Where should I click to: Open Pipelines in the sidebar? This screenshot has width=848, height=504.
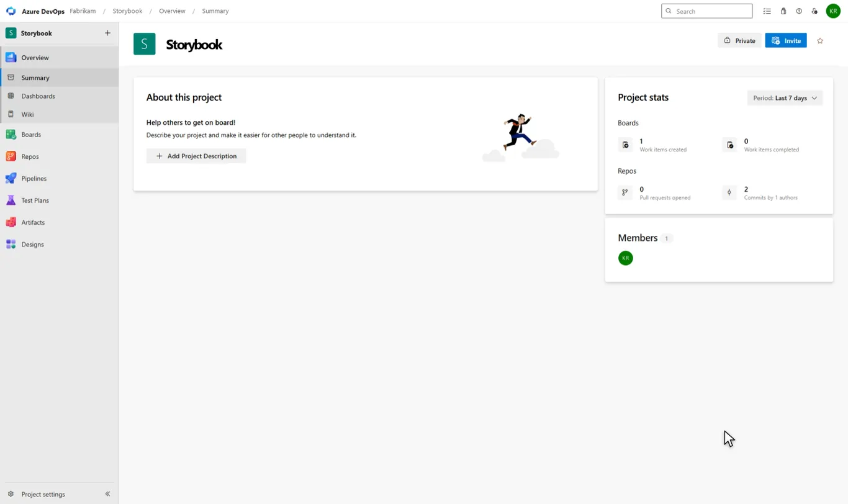pyautogui.click(x=59, y=179)
